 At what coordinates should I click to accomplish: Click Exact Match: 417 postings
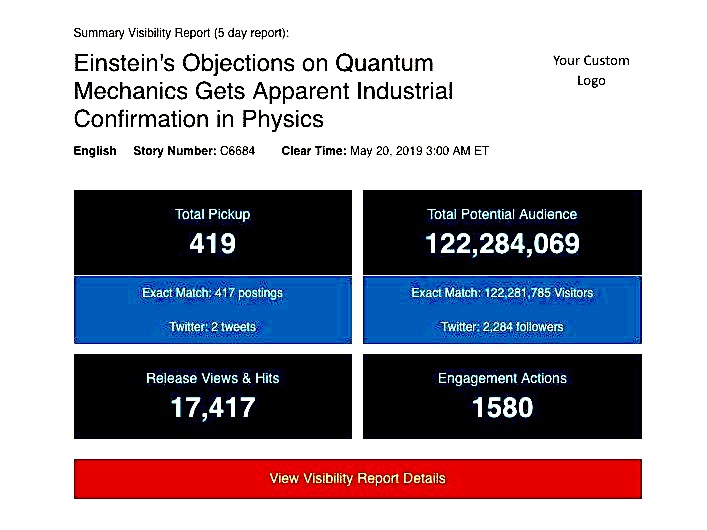(x=212, y=293)
